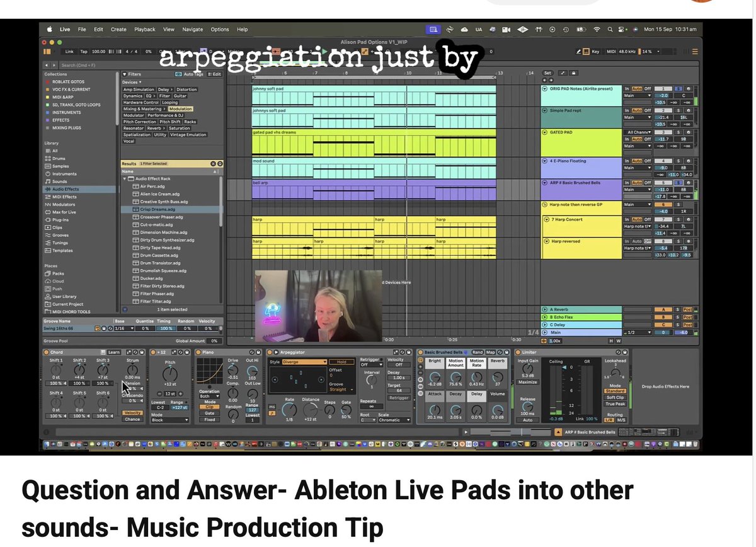756x547 pixels.
Task: Click the Tap tempo button
Action: (83, 51)
